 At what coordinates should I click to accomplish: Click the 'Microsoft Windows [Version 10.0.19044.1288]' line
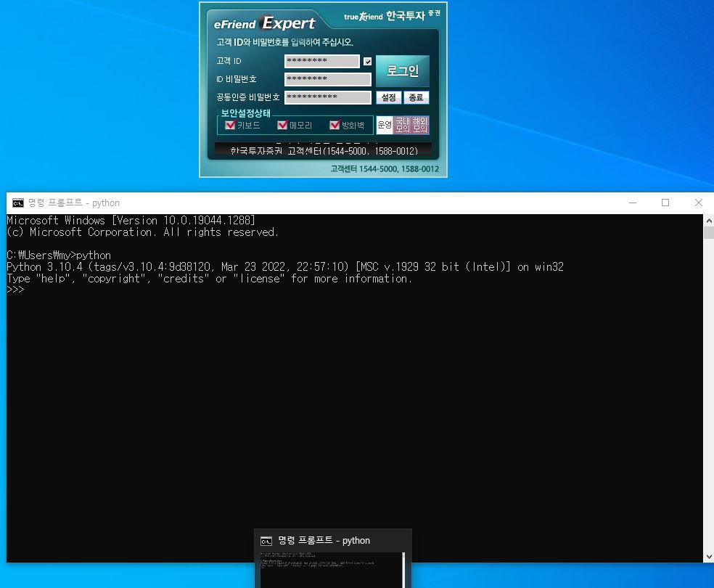(x=131, y=221)
